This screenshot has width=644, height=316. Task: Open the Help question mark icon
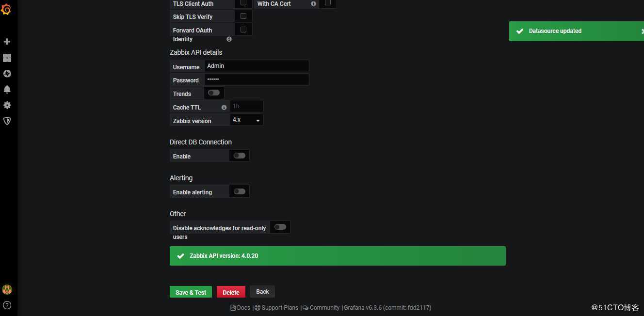(x=7, y=305)
